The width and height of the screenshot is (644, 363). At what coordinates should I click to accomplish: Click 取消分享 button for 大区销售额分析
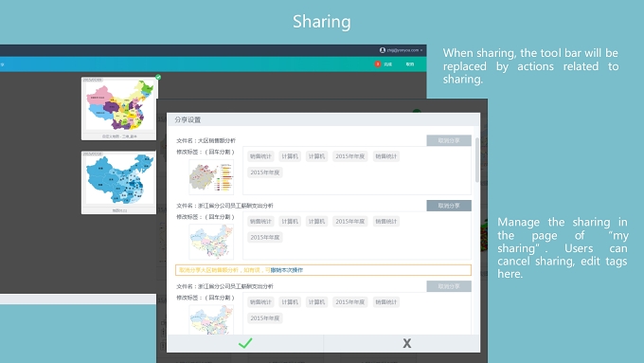[449, 140]
